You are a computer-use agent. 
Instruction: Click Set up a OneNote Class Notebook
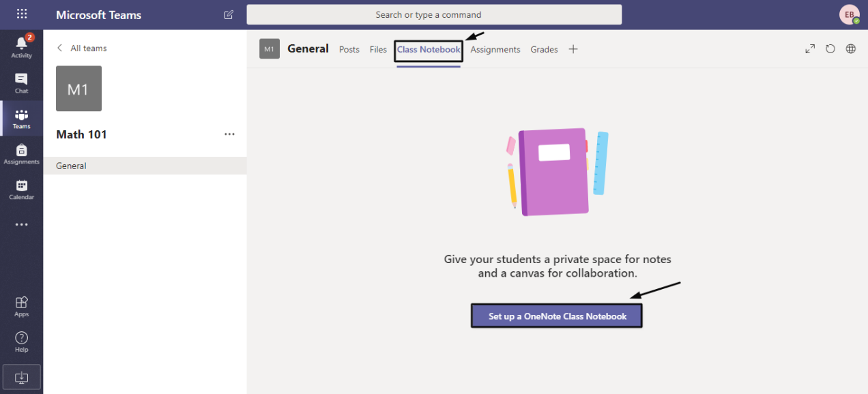click(557, 316)
